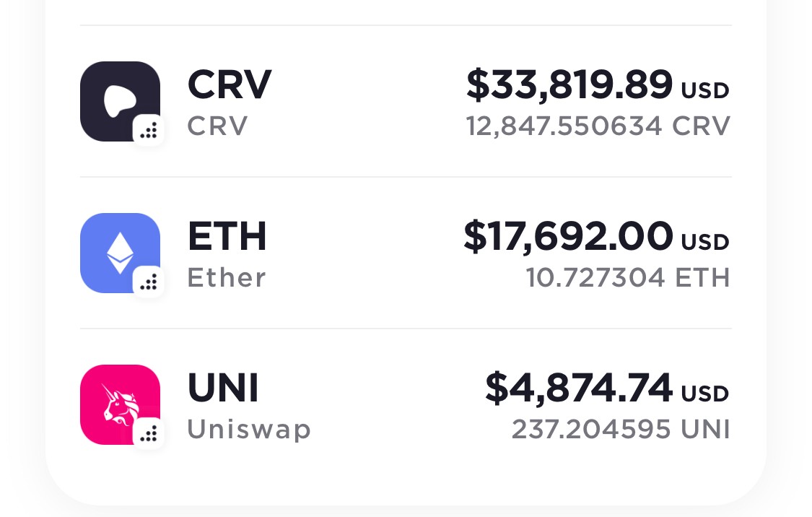Tap the Ether subtitle text
The image size is (812, 517).
coord(227,278)
